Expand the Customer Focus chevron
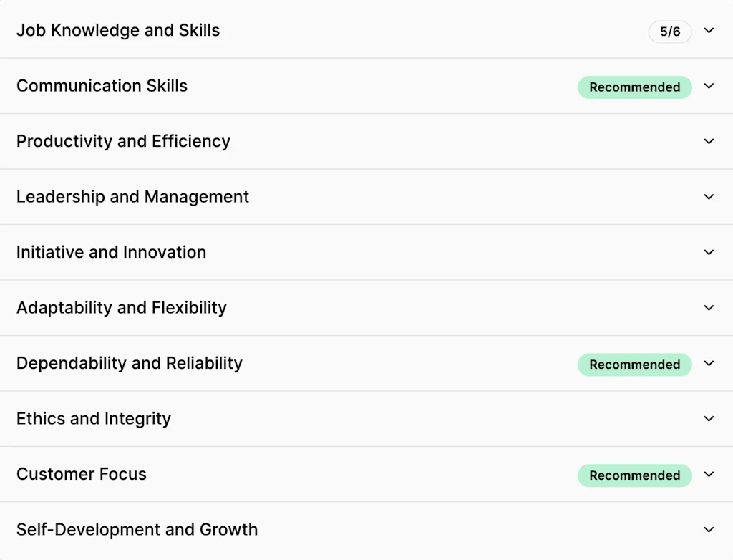The image size is (733, 560). 709,474
